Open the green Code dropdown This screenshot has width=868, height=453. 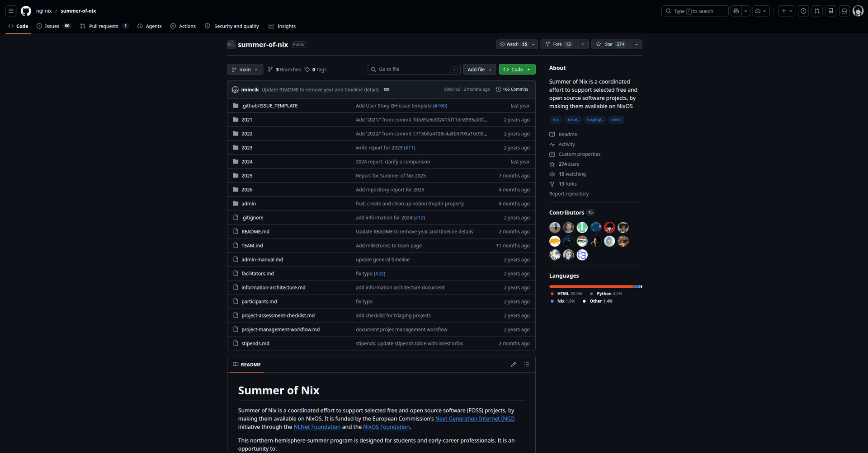point(517,70)
